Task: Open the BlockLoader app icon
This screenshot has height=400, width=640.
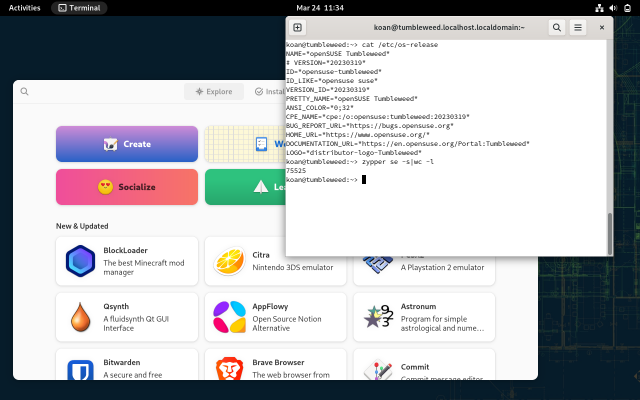Action: pos(80,261)
